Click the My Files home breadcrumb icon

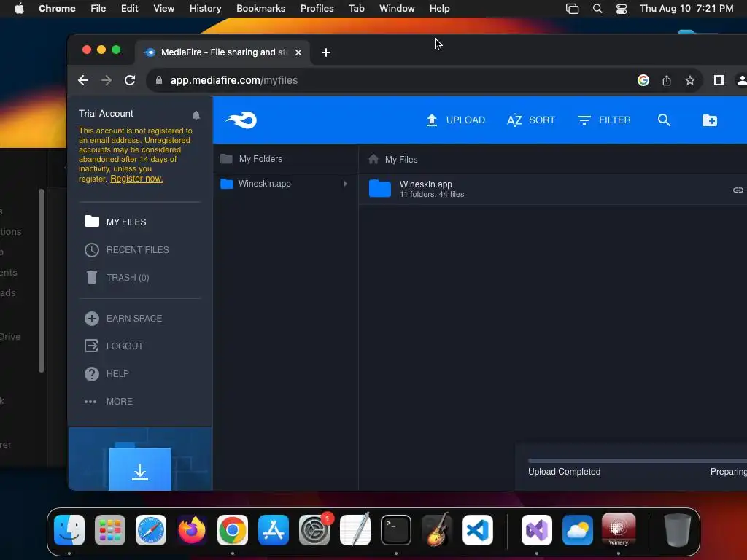pyautogui.click(x=373, y=159)
